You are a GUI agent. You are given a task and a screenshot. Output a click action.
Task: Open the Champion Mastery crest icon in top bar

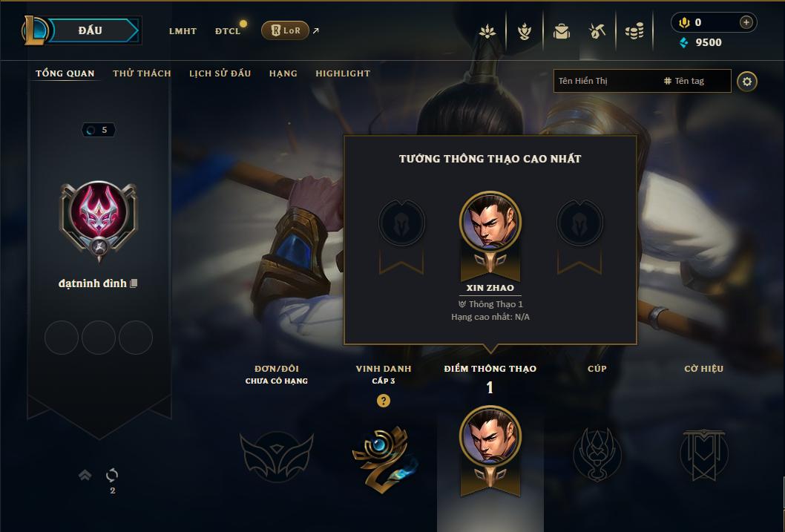click(x=524, y=31)
